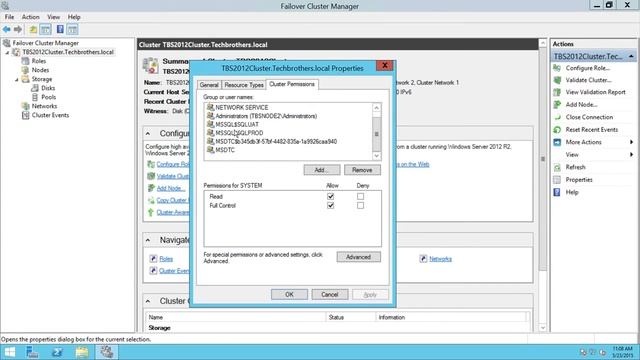Image resolution: width=640 pixels, height=360 pixels.
Task: Click the Show/Hide Console Tree toolbar icon
Action: [45, 29]
